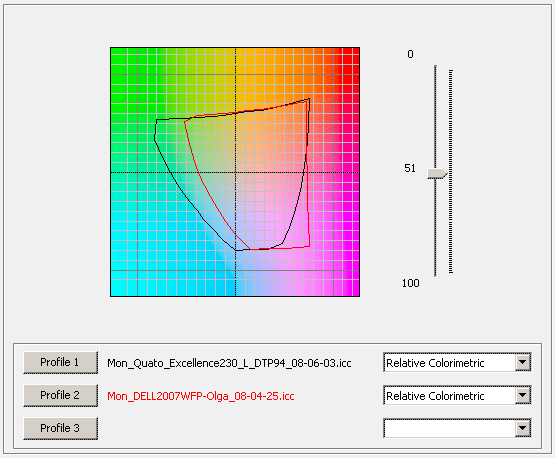Click the Profile 2 button

(60, 395)
